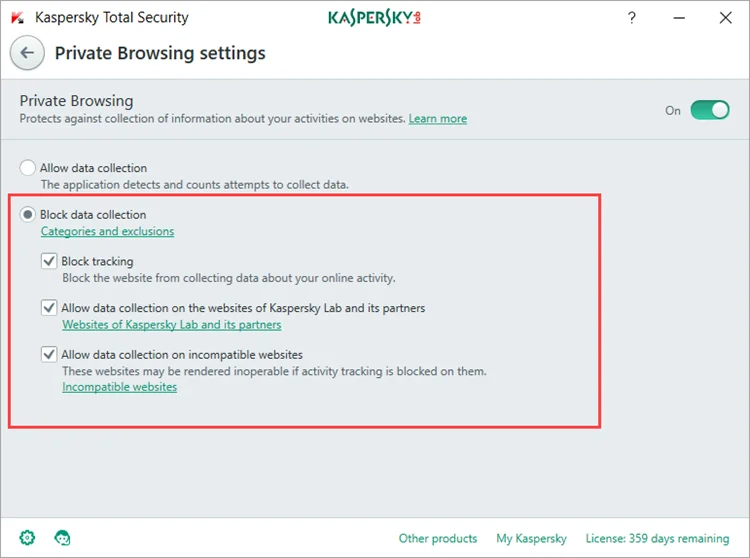Click the Kaspersky Lab logo in header
The height and width of the screenshot is (558, 750).
point(374,18)
